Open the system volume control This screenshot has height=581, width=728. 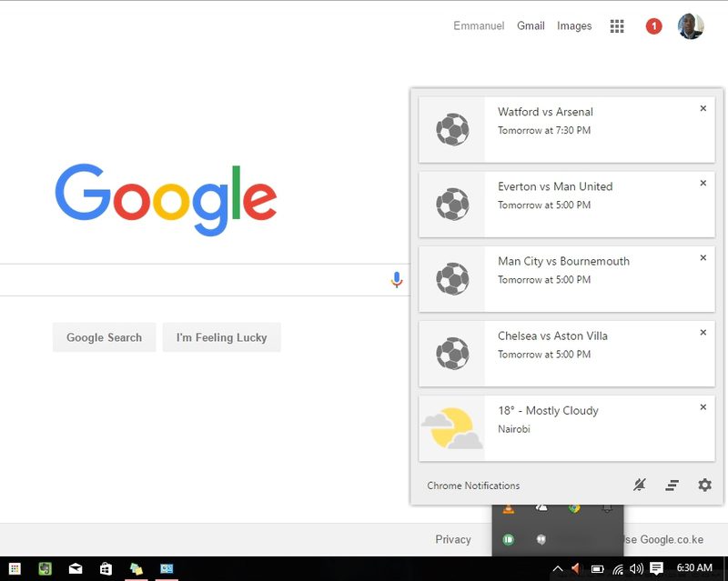(636, 568)
